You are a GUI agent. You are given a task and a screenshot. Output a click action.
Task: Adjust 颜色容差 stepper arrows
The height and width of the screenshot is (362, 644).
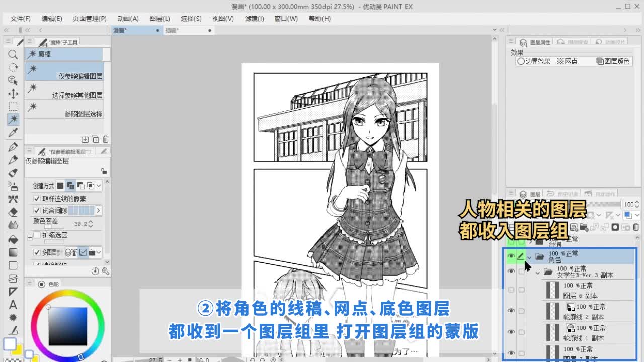tap(91, 224)
